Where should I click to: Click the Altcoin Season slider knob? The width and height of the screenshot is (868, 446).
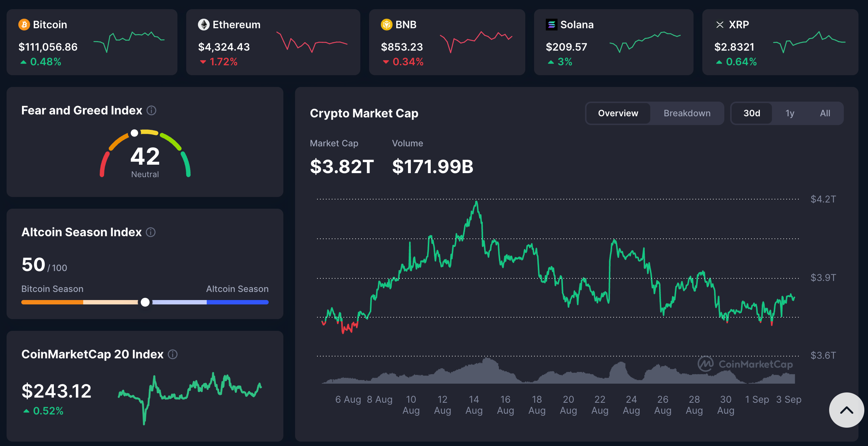pos(145,302)
